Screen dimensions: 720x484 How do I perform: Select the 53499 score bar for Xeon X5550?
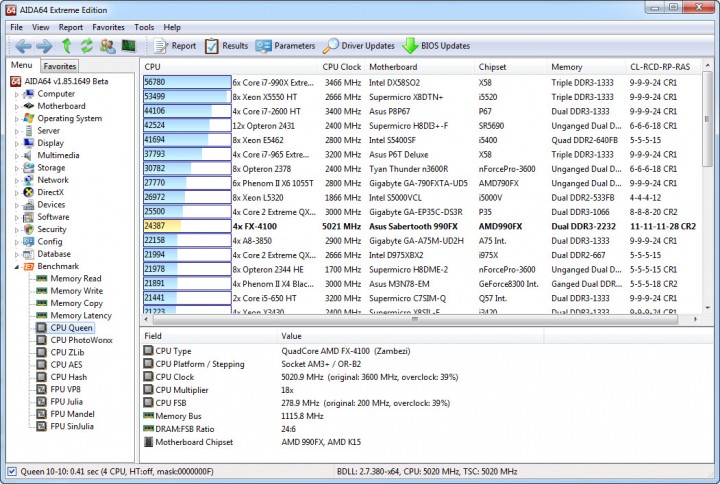(x=187, y=97)
